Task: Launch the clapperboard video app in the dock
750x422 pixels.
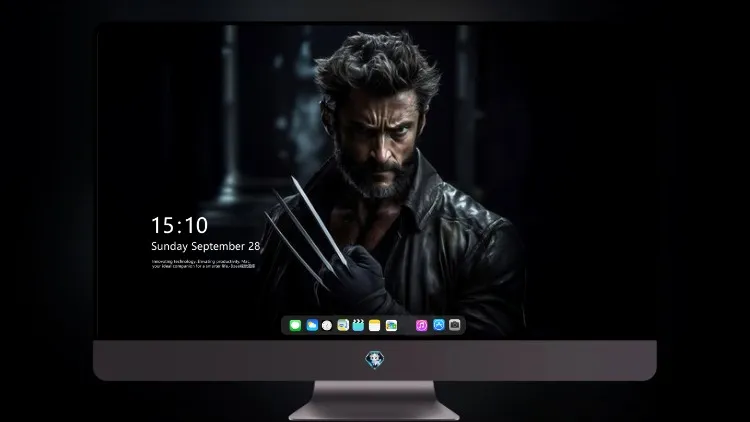Action: point(358,325)
